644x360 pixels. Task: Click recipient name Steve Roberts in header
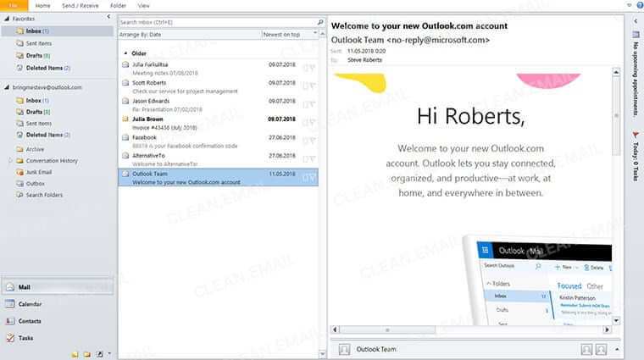[364, 60]
